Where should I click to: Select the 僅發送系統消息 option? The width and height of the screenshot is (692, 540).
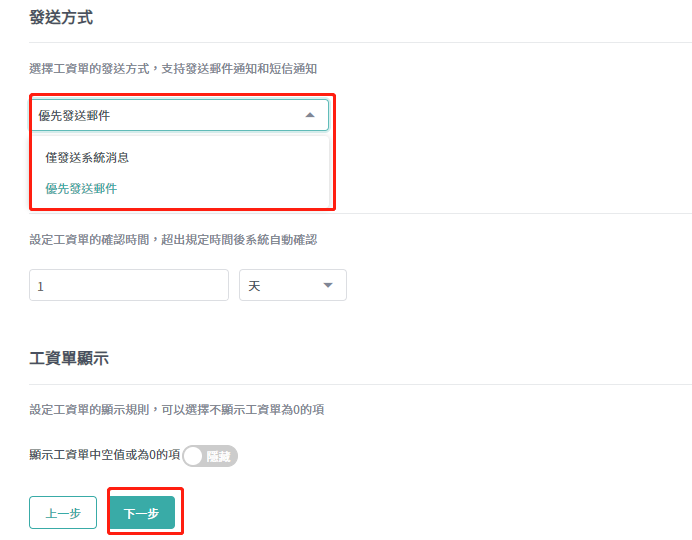87,158
